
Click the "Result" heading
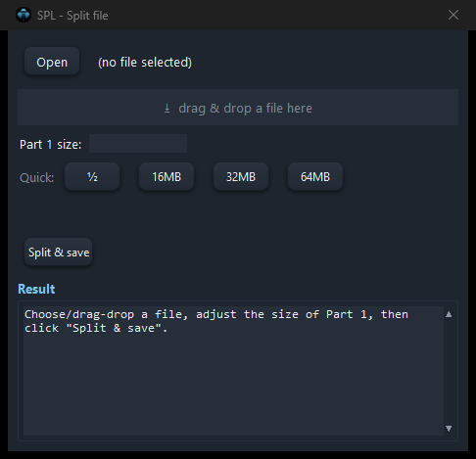[36, 289]
